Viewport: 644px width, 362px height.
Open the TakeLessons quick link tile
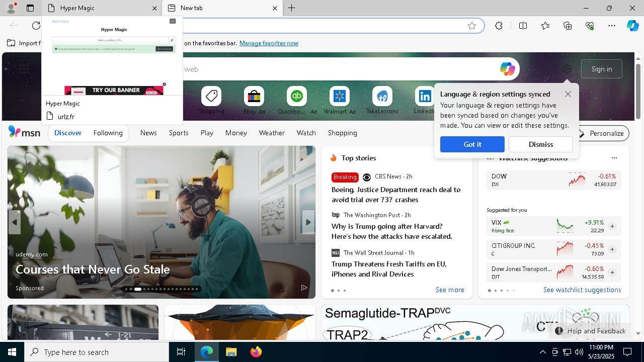pos(382,101)
